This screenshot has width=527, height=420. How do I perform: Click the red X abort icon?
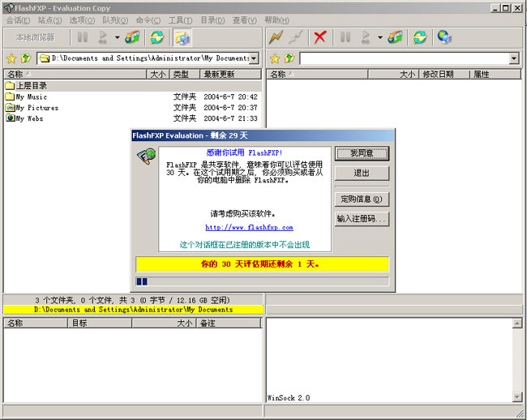(x=320, y=37)
